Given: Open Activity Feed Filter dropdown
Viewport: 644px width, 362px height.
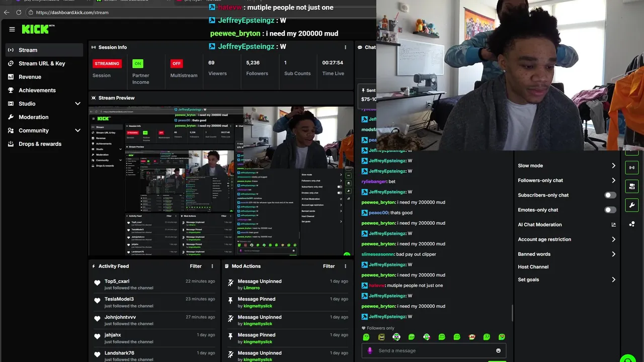Looking at the screenshot, I should click(196, 266).
